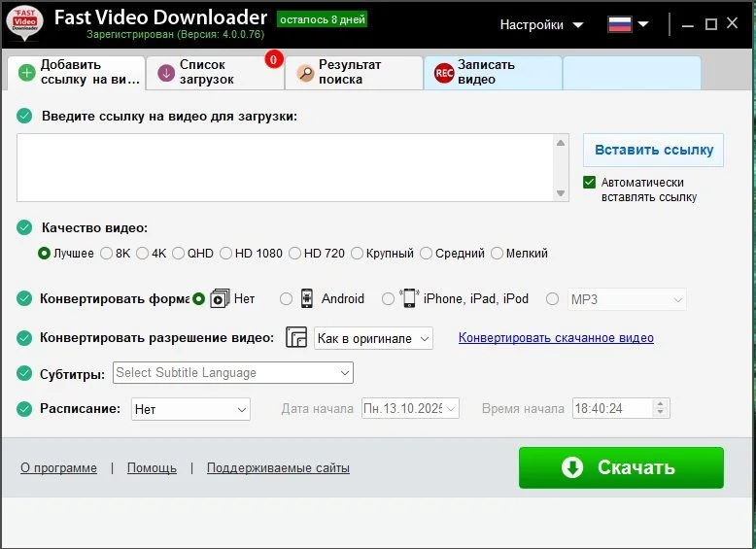Switch to the Список загрузок tab
Image resolution: width=756 pixels, height=549 pixels.
click(x=214, y=72)
